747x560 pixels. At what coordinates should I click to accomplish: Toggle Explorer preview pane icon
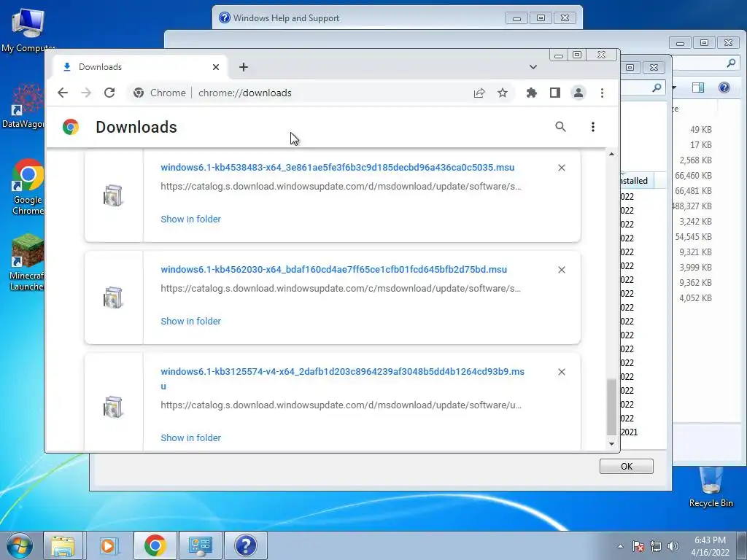pos(698,87)
